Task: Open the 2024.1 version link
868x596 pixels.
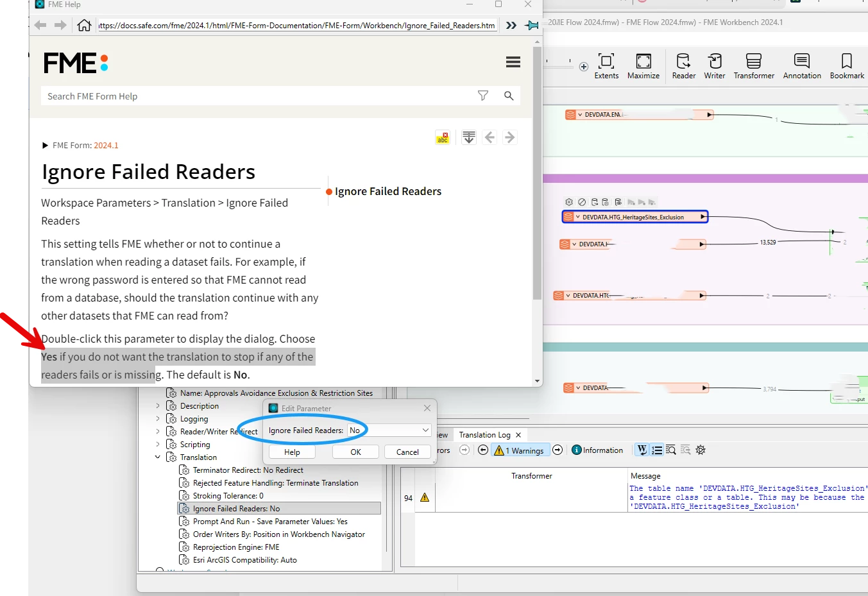Action: [106, 146]
